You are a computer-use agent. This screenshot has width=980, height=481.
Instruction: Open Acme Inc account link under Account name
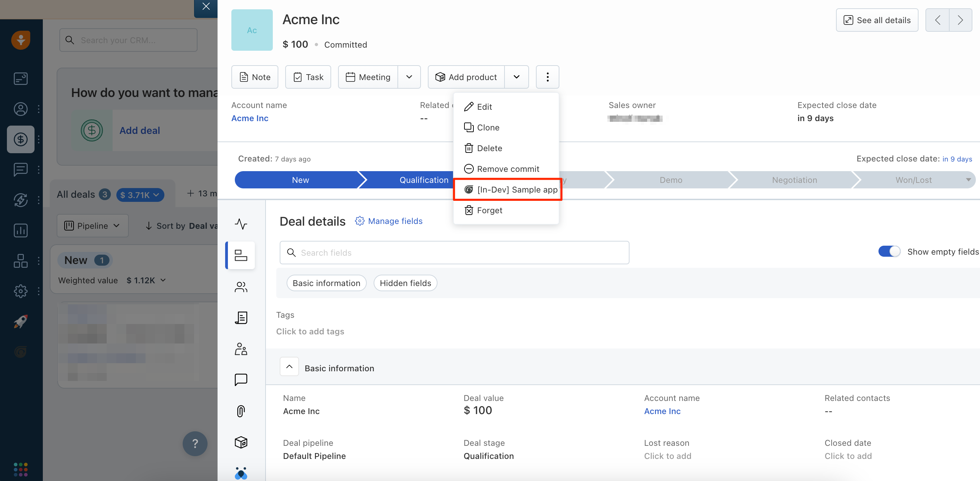coord(250,118)
